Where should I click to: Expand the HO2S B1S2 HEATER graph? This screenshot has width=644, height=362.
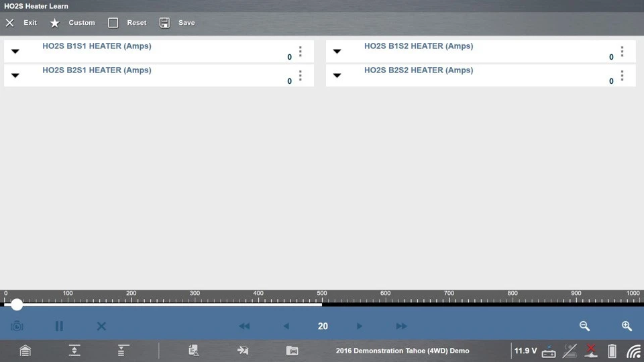click(337, 52)
